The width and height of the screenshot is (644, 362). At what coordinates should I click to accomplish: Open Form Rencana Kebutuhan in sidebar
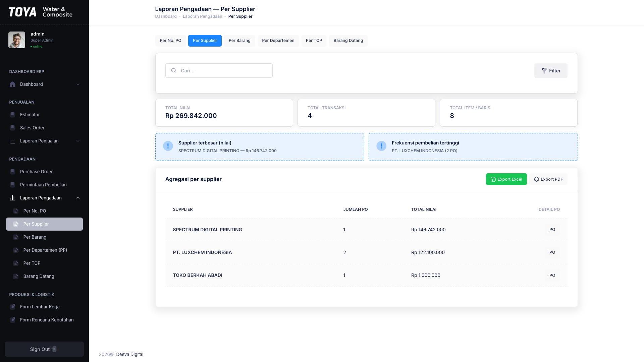point(44,320)
